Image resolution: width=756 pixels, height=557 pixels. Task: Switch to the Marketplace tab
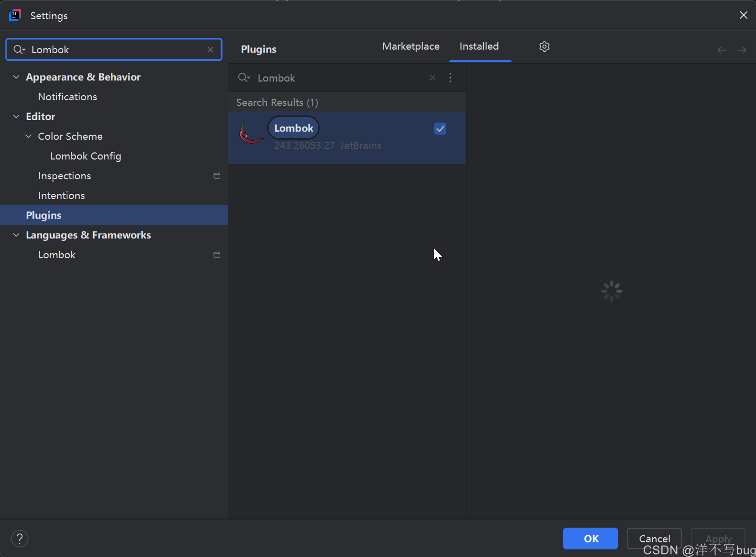click(x=411, y=47)
